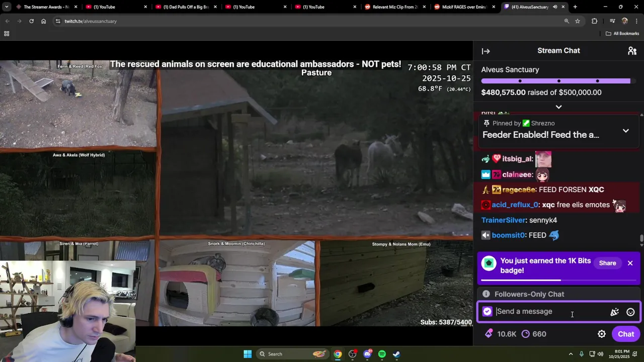Viewport: 644px width, 362px height.
Task: Click the Windows taskbar Search box
Action: 293,354
